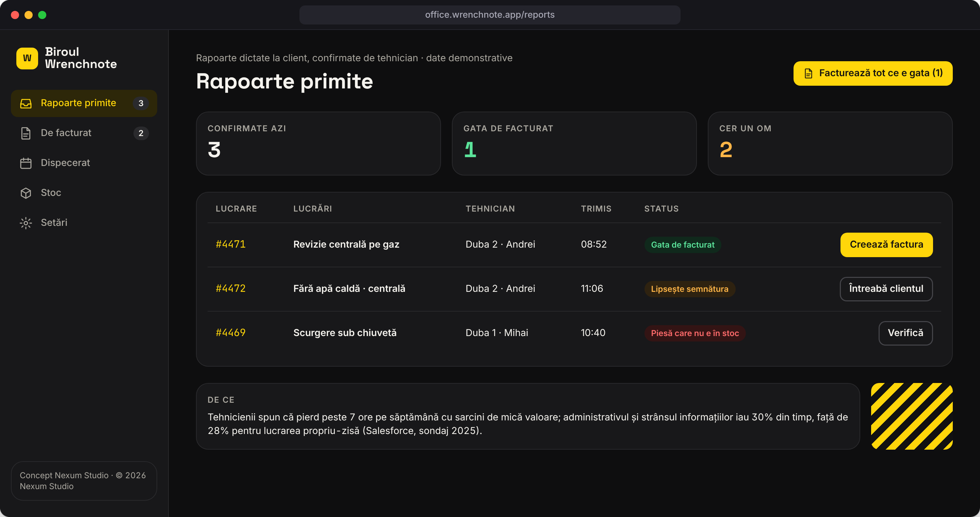Click the document icon beside De facturat

click(26, 133)
